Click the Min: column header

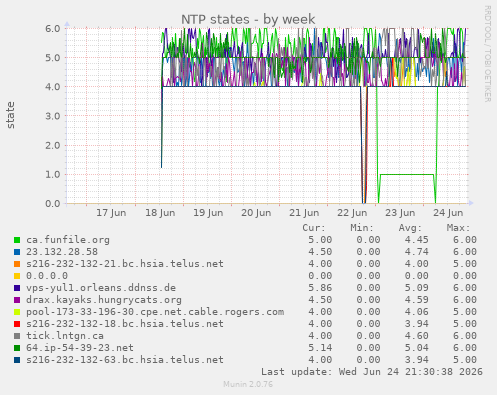pos(362,228)
